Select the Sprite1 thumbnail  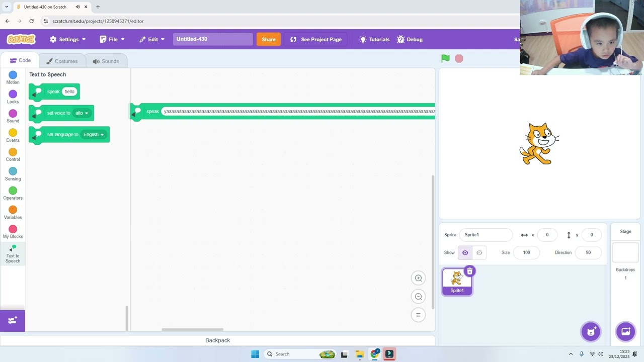point(457,282)
